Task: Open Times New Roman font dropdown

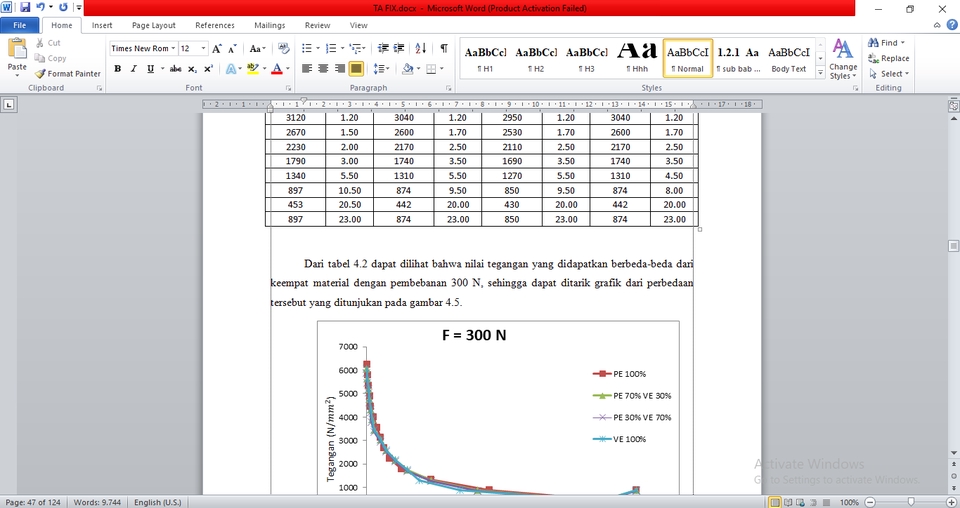Action: [173, 48]
